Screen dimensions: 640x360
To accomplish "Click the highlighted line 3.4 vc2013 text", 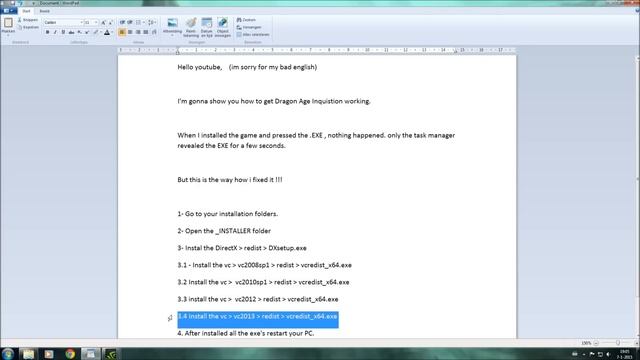I will (258, 316).
